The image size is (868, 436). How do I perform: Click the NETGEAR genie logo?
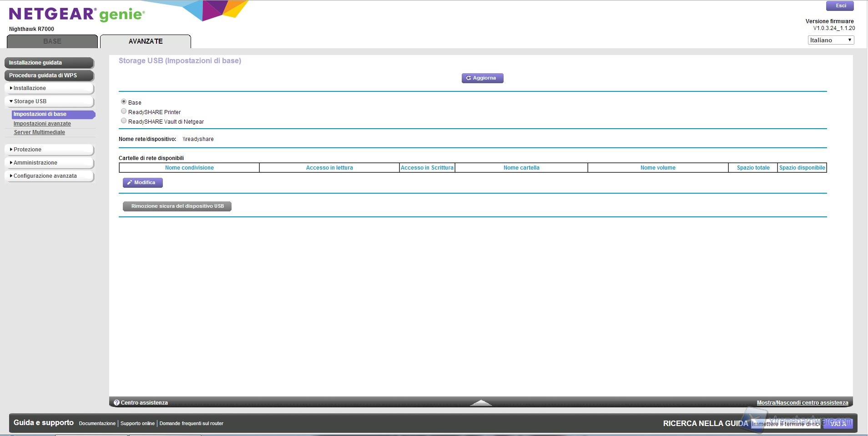click(x=77, y=14)
